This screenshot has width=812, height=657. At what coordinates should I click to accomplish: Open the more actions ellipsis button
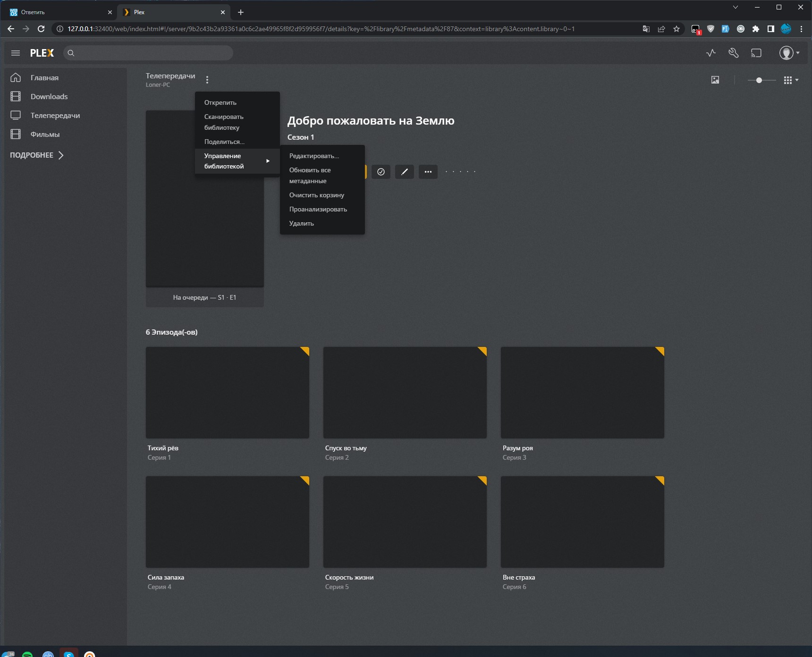click(x=428, y=172)
